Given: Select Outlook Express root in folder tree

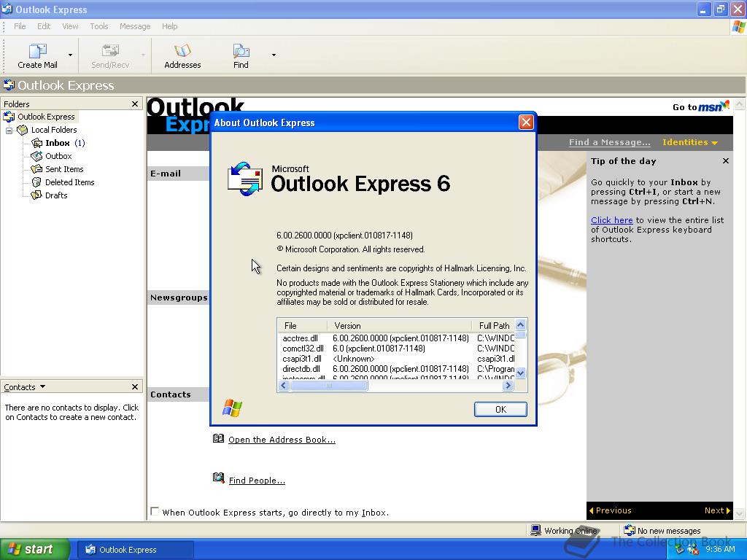Looking at the screenshot, I should point(46,117).
